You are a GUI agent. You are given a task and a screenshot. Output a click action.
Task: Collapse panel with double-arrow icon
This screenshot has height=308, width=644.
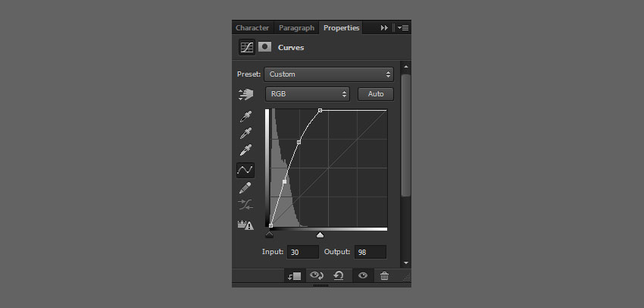click(x=384, y=28)
